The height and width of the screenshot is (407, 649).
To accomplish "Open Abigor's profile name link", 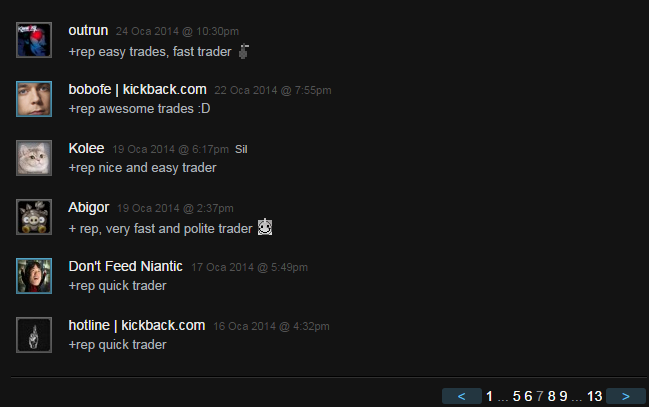I will (x=89, y=207).
